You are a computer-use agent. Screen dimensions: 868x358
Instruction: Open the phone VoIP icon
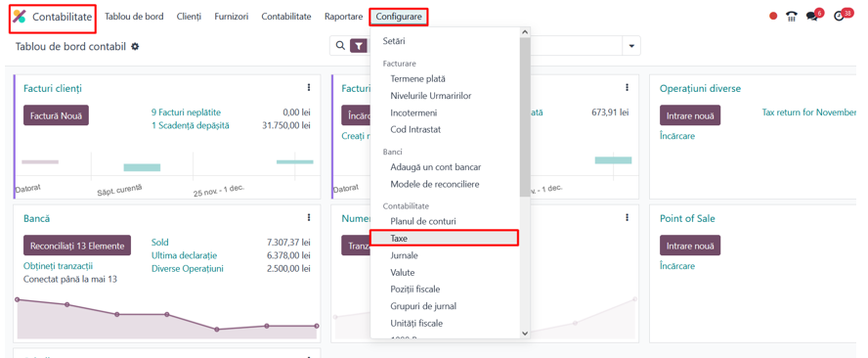coord(792,16)
